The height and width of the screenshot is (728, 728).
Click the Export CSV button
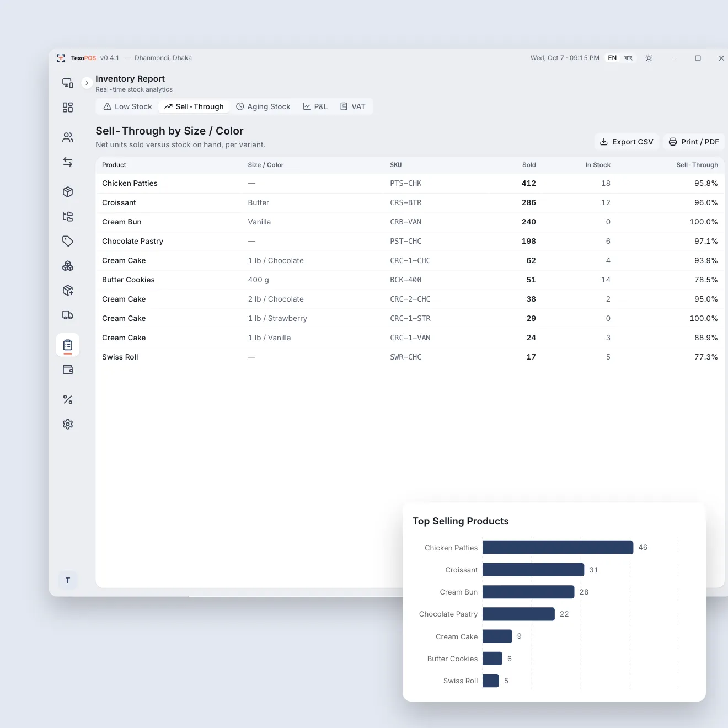(x=627, y=142)
